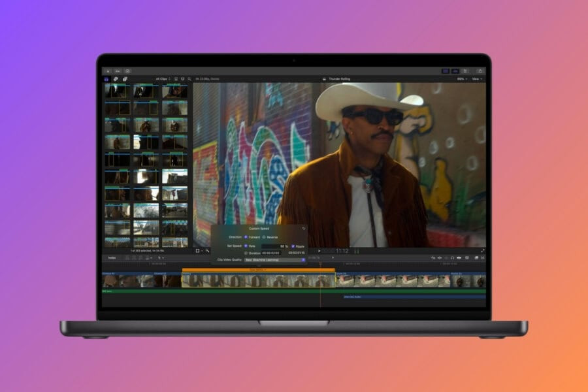Open the Effects browser icon in timeline

[x=476, y=257]
